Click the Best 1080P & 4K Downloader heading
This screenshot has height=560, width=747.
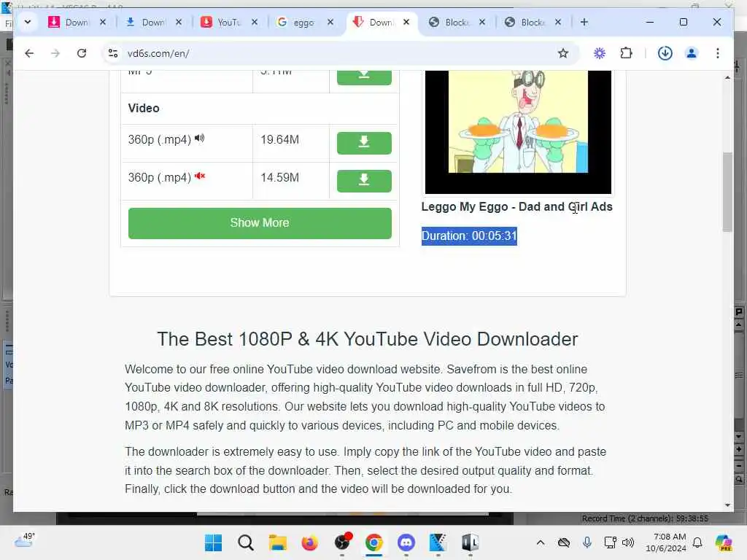tap(368, 339)
